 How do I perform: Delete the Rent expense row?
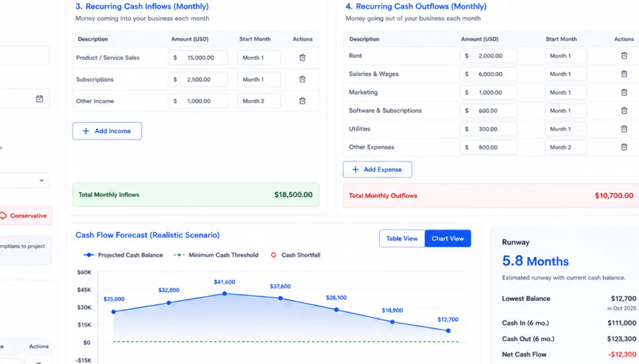[x=624, y=56]
